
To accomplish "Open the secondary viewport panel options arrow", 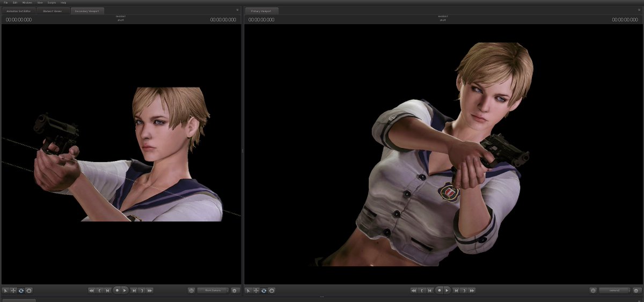I will 237,10.
